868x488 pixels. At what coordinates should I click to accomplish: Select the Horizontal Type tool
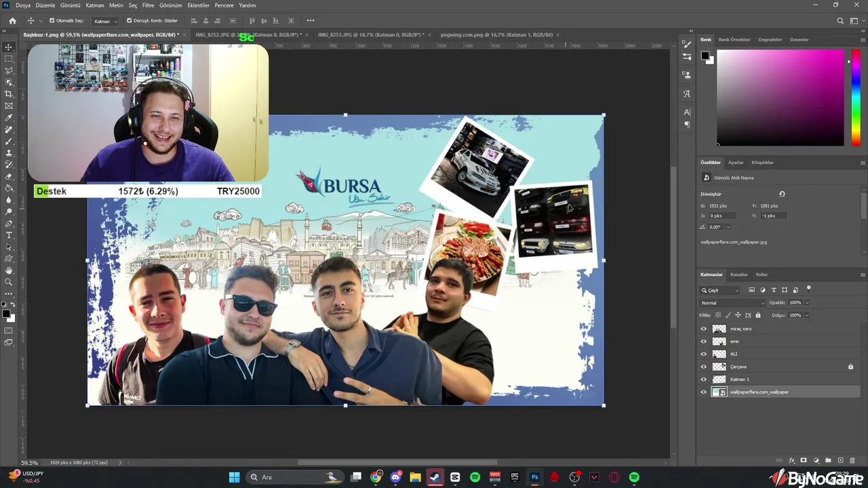coord(9,235)
